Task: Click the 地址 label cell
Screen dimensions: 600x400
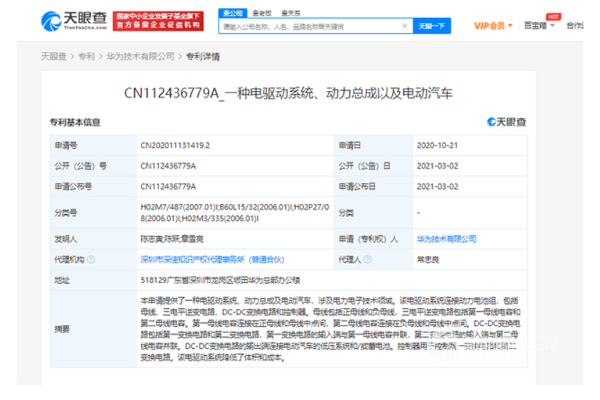Action: click(x=93, y=280)
